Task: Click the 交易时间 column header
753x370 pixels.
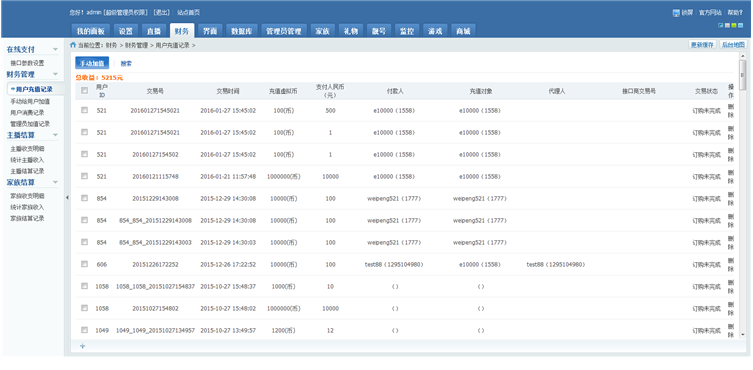Action: pyautogui.click(x=228, y=91)
